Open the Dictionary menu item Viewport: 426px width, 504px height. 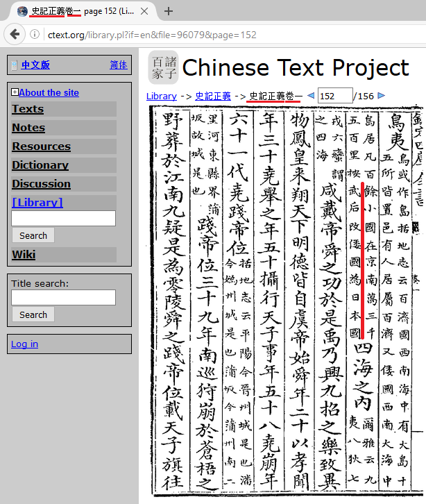tap(40, 165)
